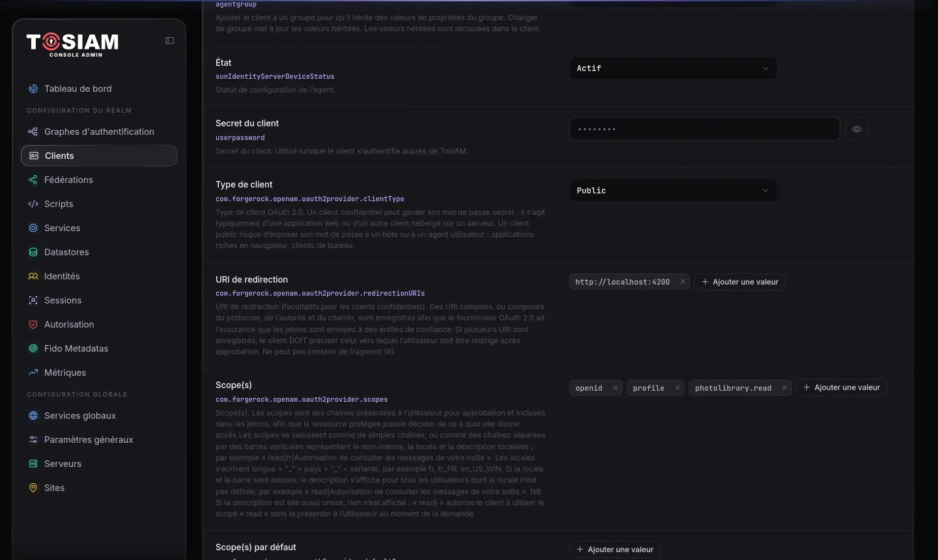Click the Sites map pin icon
The image size is (938, 560).
tap(33, 488)
